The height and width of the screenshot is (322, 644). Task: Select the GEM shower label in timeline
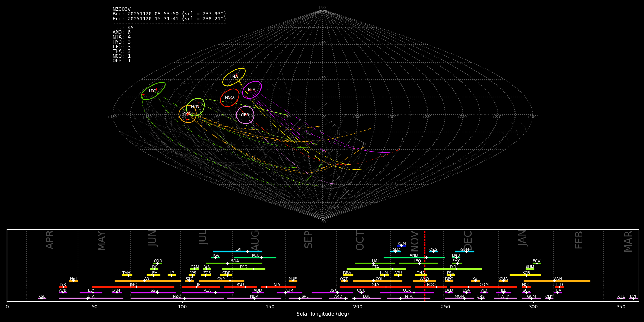(x=465, y=250)
